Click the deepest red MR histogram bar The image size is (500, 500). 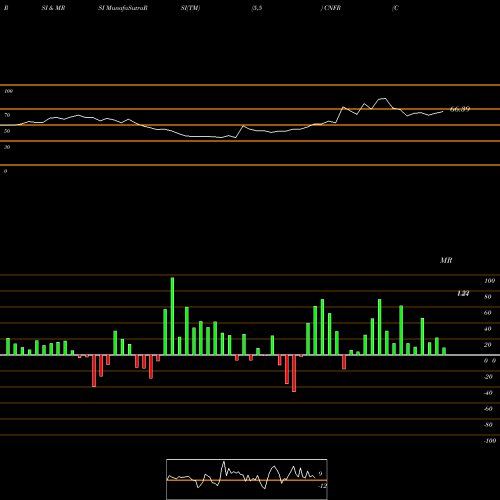click(294, 373)
